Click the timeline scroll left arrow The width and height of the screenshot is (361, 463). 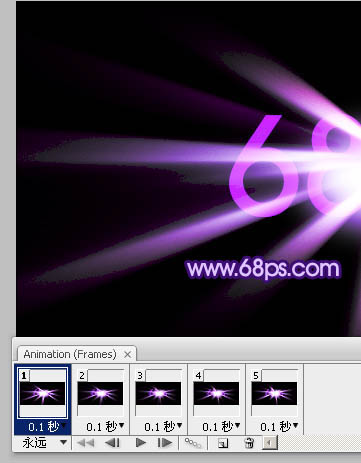point(270,443)
